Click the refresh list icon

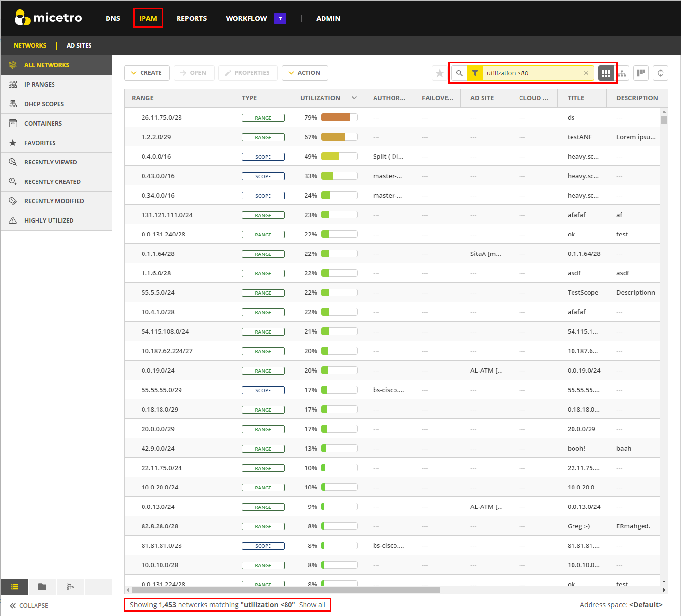tap(660, 73)
